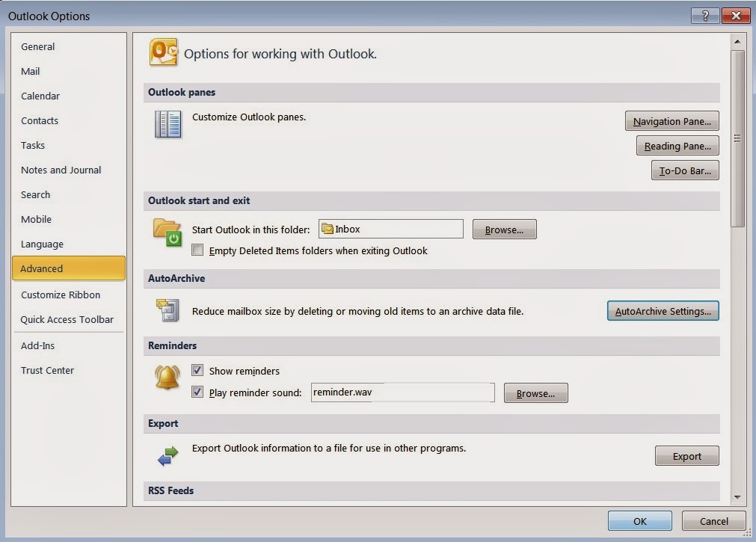Click the start and exit folder icon
The image size is (756, 542).
click(168, 232)
